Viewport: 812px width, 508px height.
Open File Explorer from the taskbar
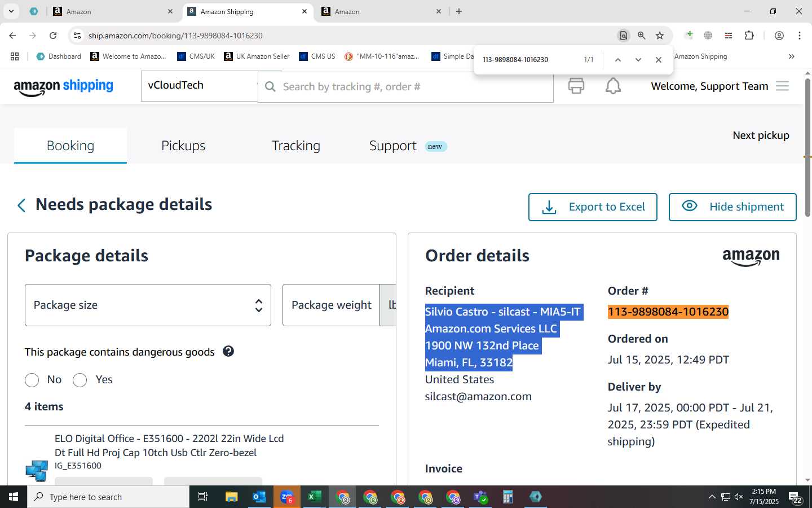pyautogui.click(x=232, y=497)
